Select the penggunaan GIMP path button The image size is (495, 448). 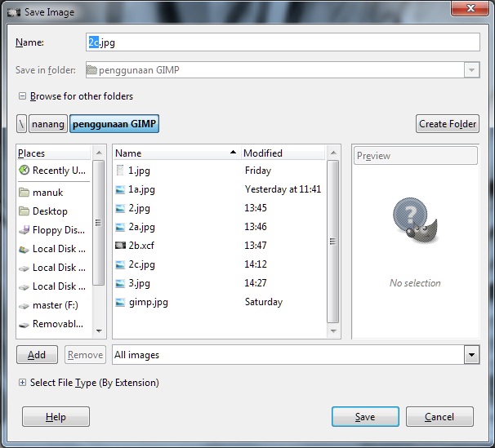[x=114, y=124]
